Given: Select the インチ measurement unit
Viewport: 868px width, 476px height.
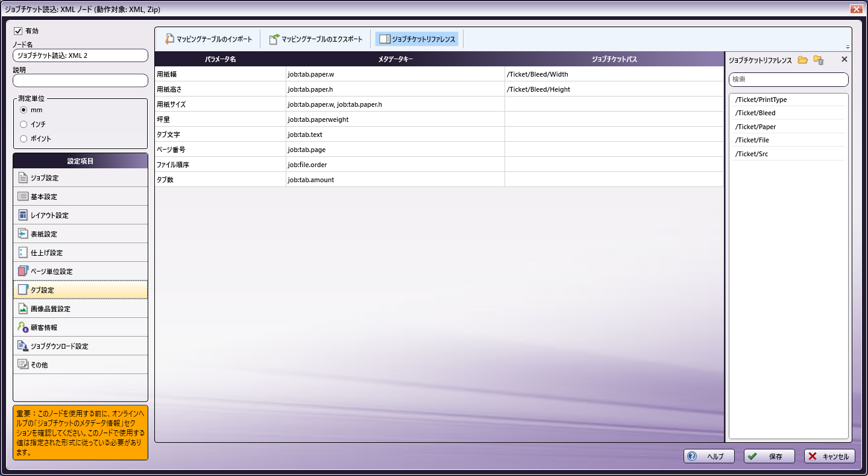Looking at the screenshot, I should point(24,124).
